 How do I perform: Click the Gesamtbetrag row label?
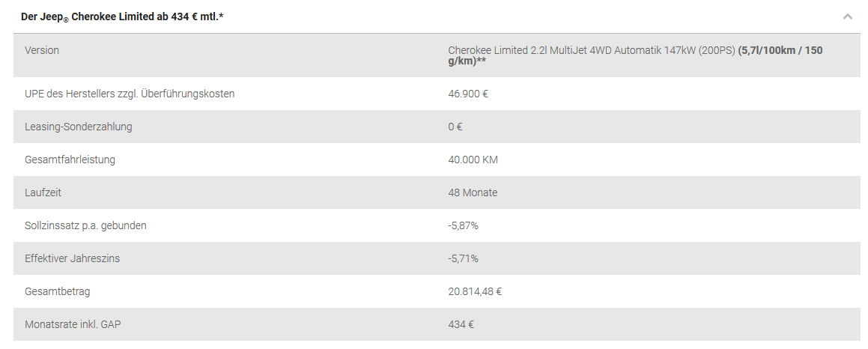coord(57,291)
